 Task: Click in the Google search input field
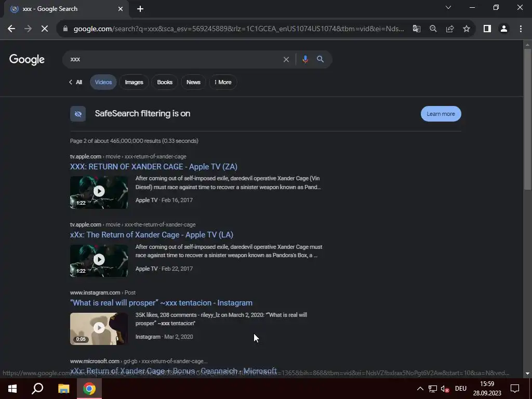click(x=173, y=59)
